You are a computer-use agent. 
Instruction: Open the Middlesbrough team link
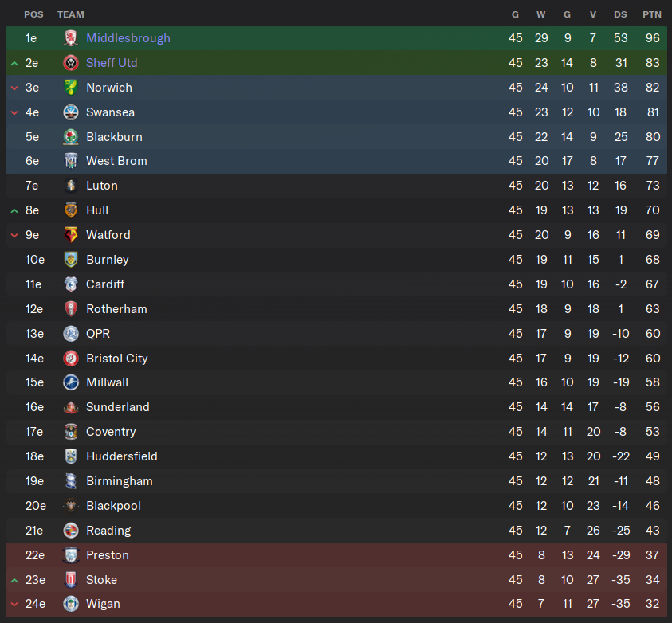coord(128,38)
